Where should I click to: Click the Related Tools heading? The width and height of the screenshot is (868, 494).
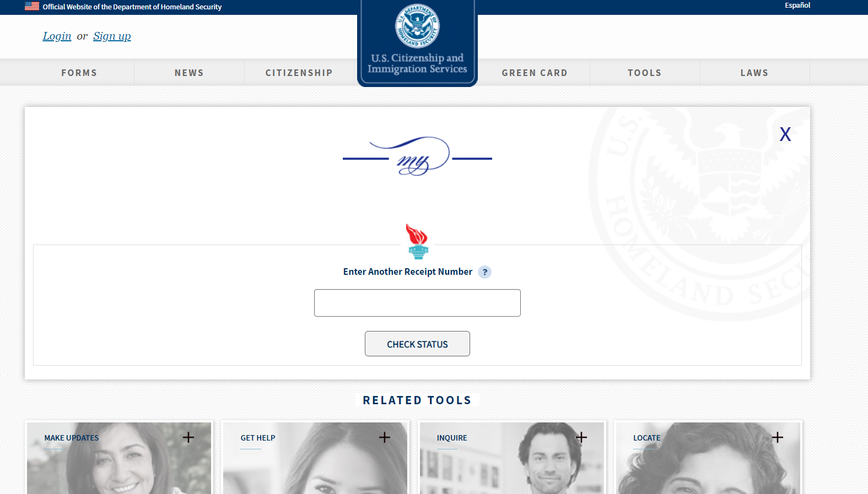coord(417,400)
